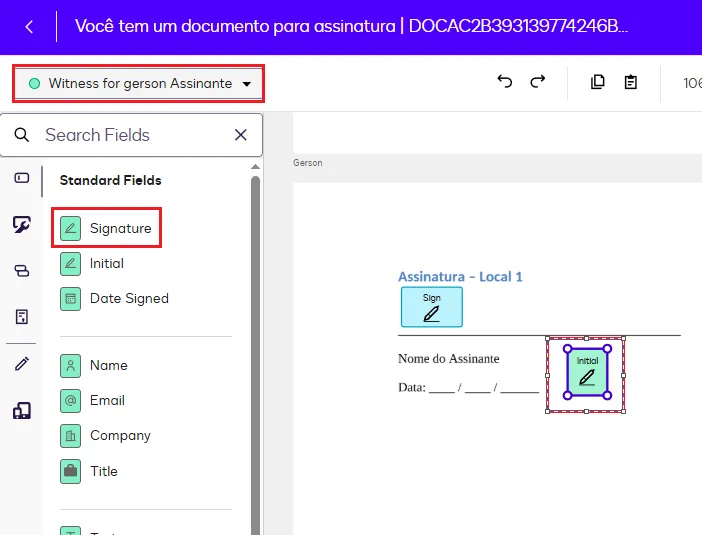Go back using the header arrow
Image resolution: width=702 pixels, height=535 pixels.
click(29, 27)
